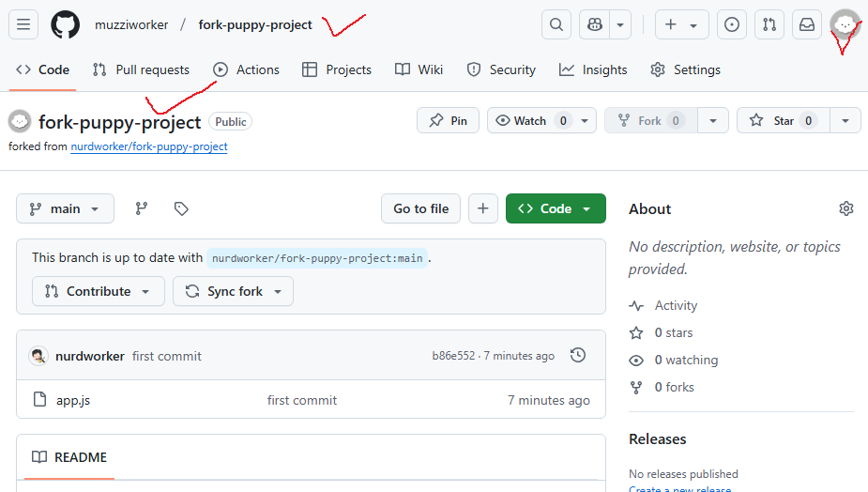Switch to the Security tab
This screenshot has width=868, height=492.
(501, 69)
